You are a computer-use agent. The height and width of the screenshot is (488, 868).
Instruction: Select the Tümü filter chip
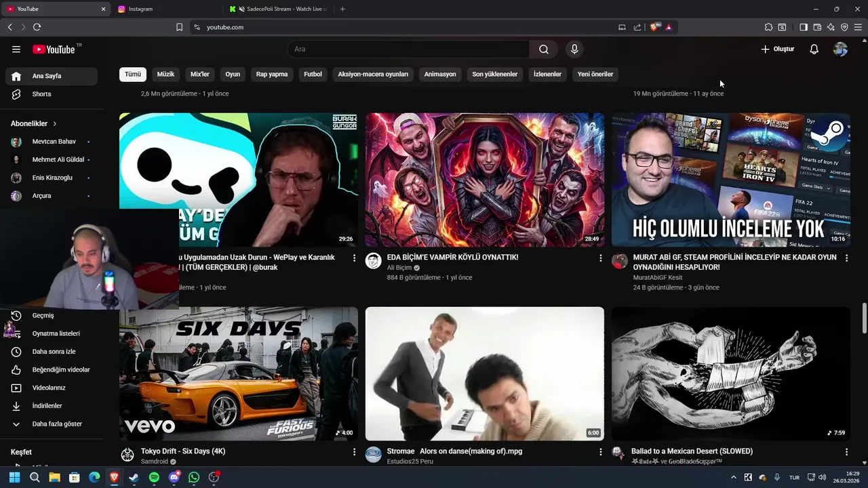coord(133,74)
